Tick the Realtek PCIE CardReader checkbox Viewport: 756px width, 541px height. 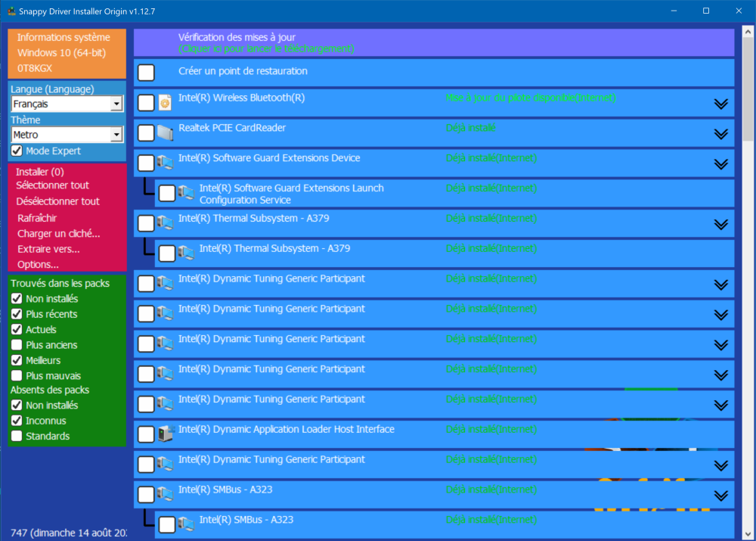point(146,132)
